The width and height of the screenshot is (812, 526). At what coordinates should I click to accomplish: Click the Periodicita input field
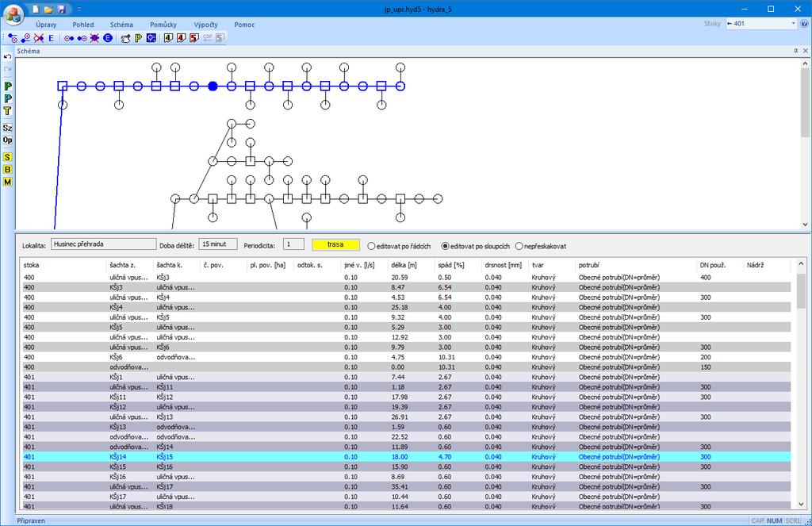tap(293, 244)
